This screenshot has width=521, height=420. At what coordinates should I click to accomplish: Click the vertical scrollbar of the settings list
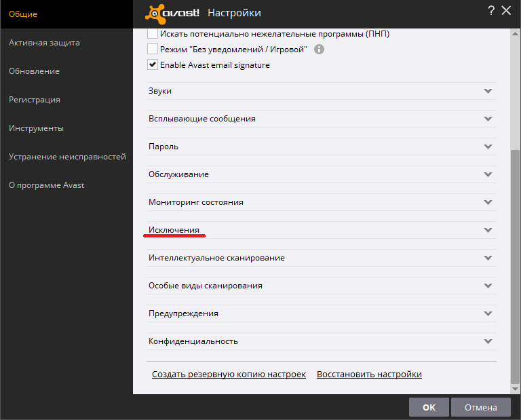pos(515,265)
